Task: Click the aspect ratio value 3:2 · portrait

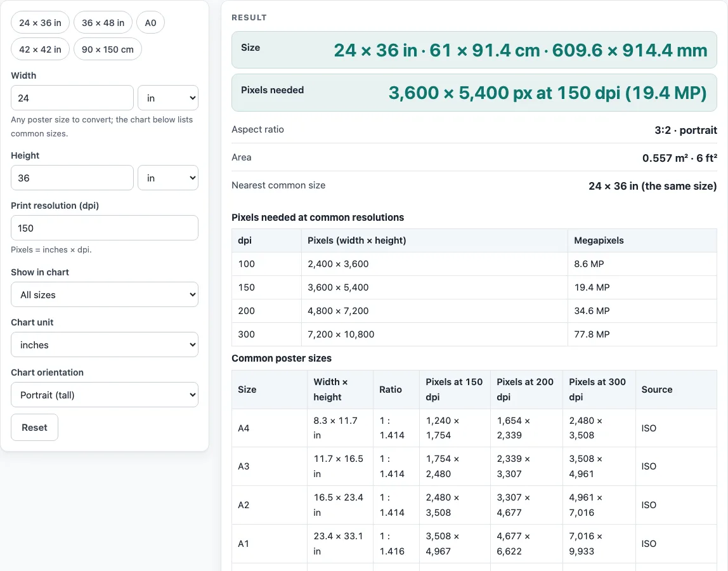Action: [686, 130]
